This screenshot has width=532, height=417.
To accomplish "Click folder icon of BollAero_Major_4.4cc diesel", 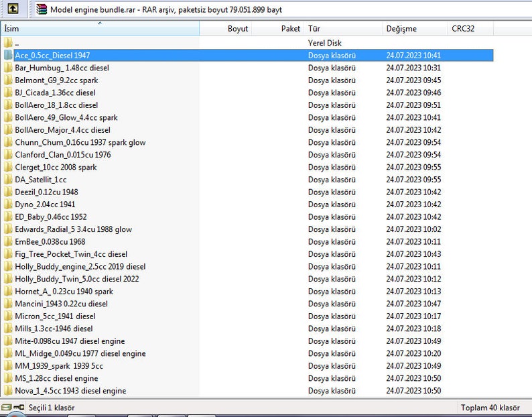I will click(x=8, y=129).
